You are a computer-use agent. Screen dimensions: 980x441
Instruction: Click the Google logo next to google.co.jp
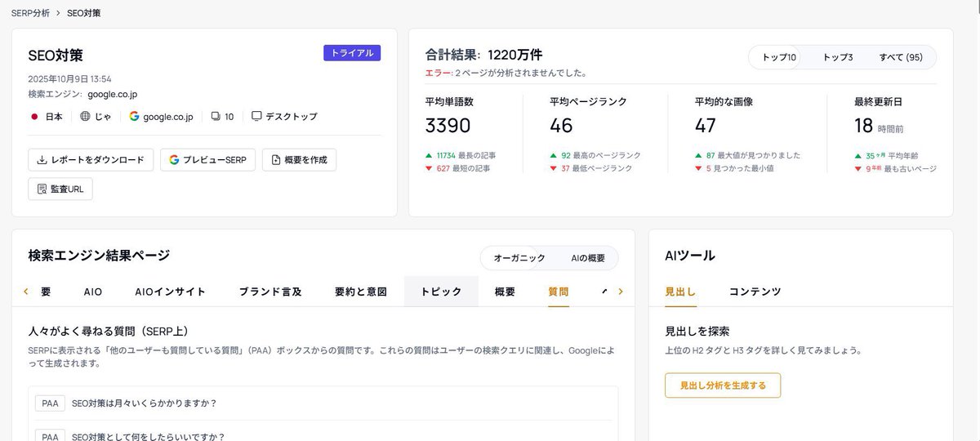tap(134, 117)
